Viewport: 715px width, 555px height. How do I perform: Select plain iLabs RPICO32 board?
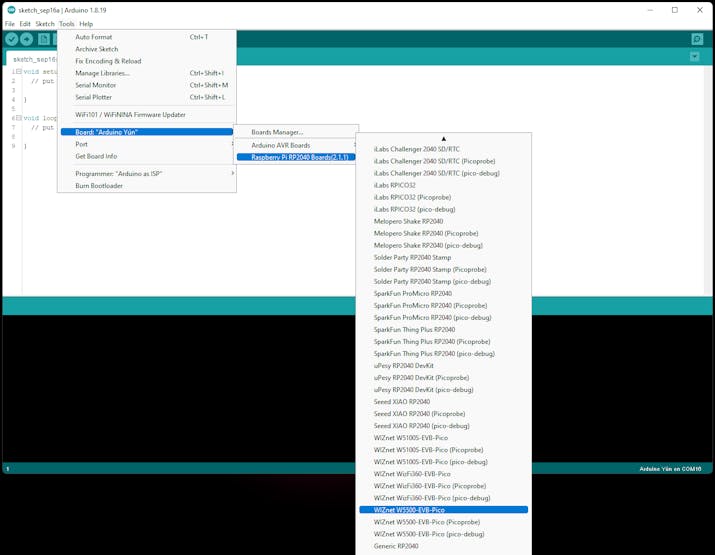pyautogui.click(x=443, y=185)
